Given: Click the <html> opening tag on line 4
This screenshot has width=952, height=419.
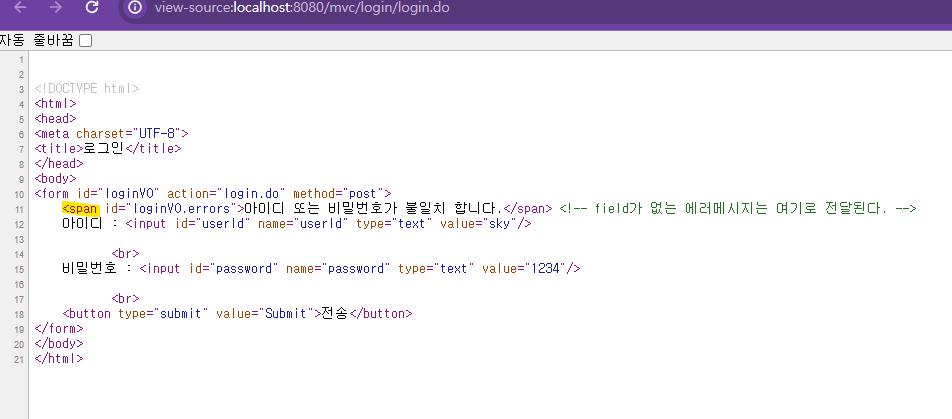Looking at the screenshot, I should point(55,104).
